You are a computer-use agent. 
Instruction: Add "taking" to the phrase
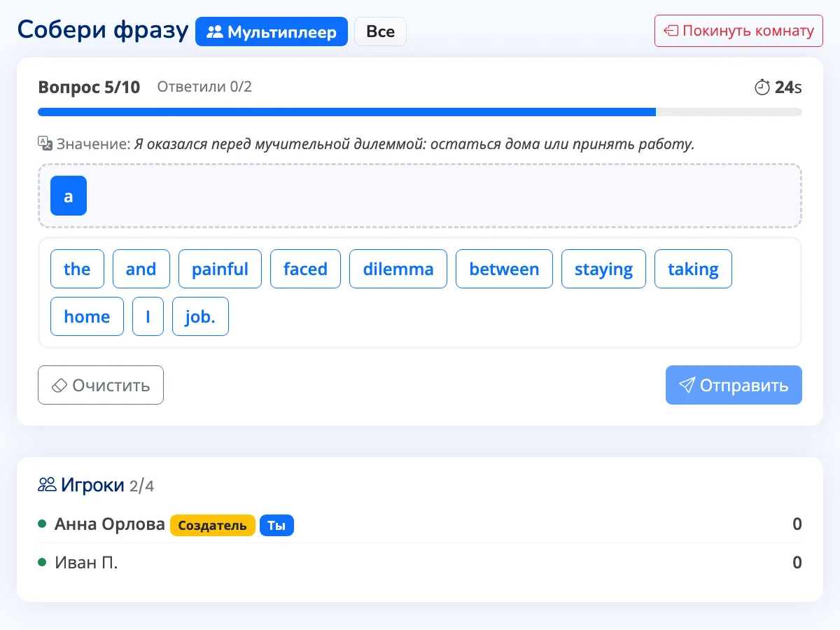693,269
